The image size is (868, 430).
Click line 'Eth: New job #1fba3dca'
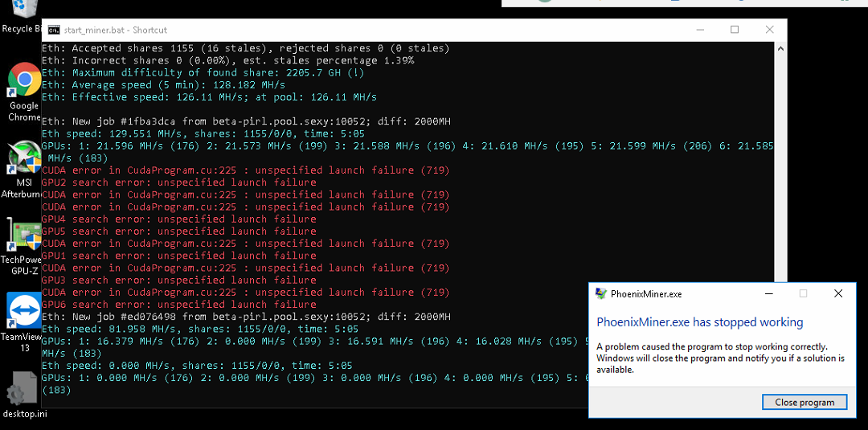pyautogui.click(x=248, y=121)
